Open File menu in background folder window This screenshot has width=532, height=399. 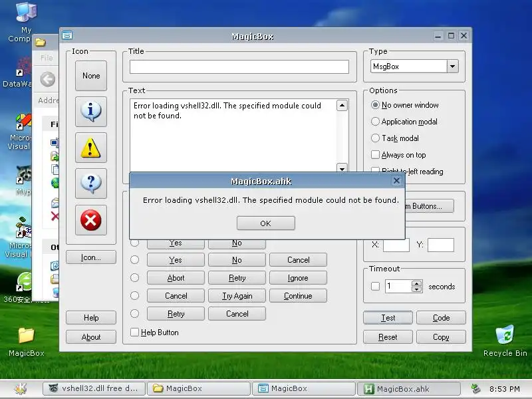[x=47, y=58]
